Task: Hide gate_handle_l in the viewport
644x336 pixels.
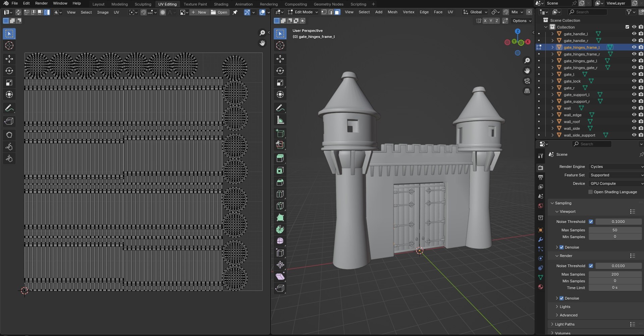Action: [634, 34]
